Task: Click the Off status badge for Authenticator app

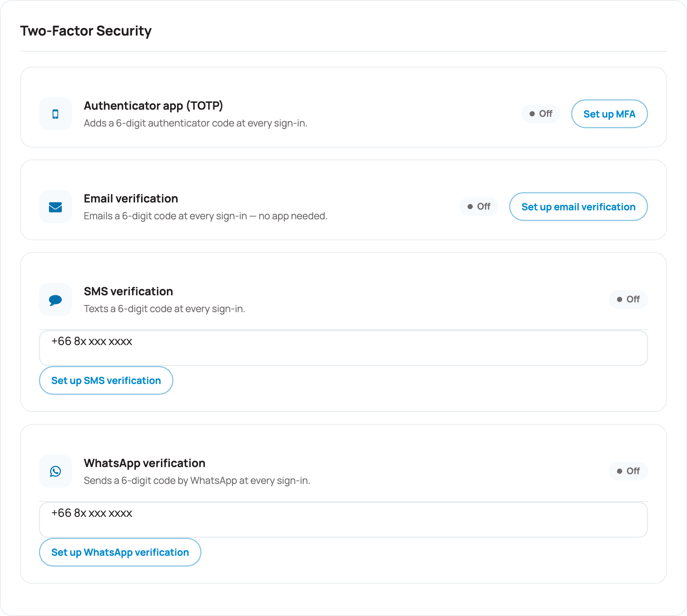Action: point(541,114)
